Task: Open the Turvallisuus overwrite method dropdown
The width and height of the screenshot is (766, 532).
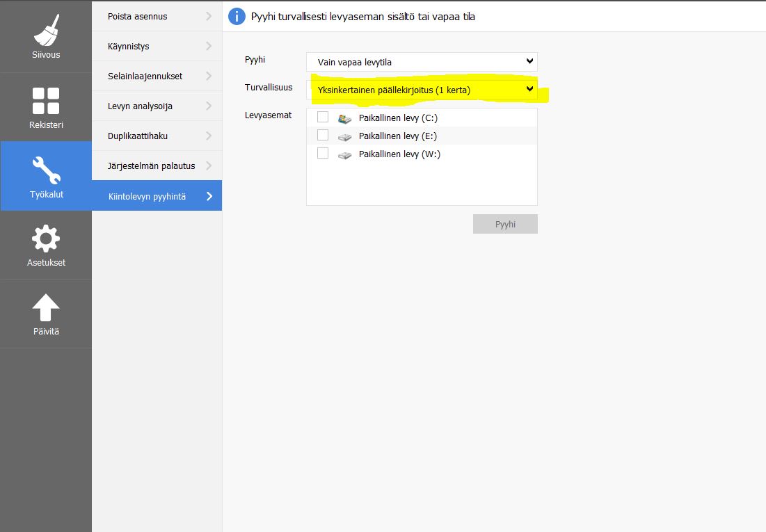Action: point(422,90)
